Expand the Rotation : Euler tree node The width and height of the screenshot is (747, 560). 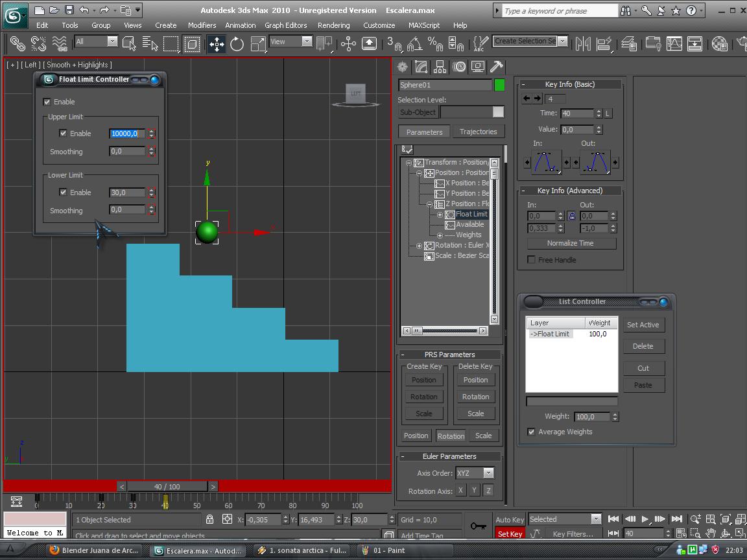(x=419, y=246)
